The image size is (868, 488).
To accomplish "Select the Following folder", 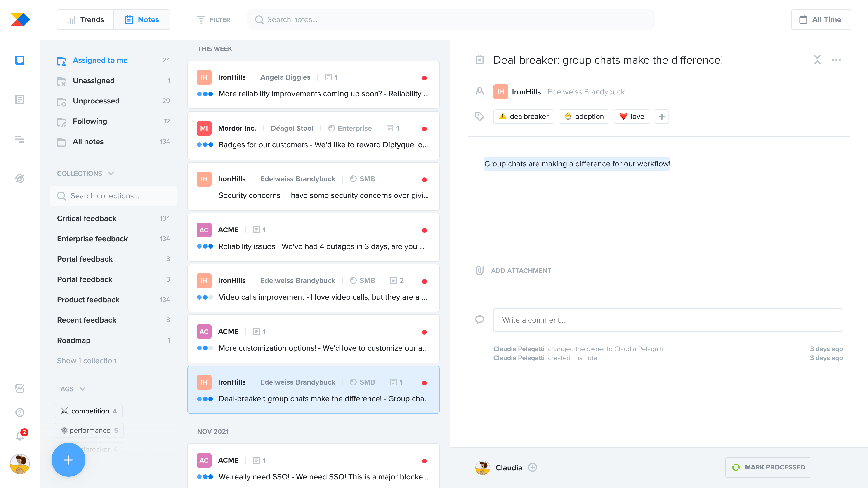I will (x=113, y=121).
